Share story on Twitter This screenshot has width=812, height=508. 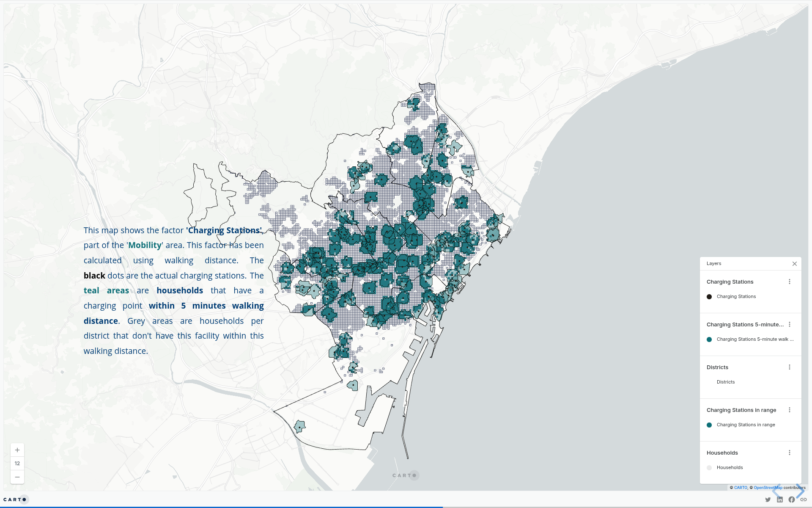[768, 500]
